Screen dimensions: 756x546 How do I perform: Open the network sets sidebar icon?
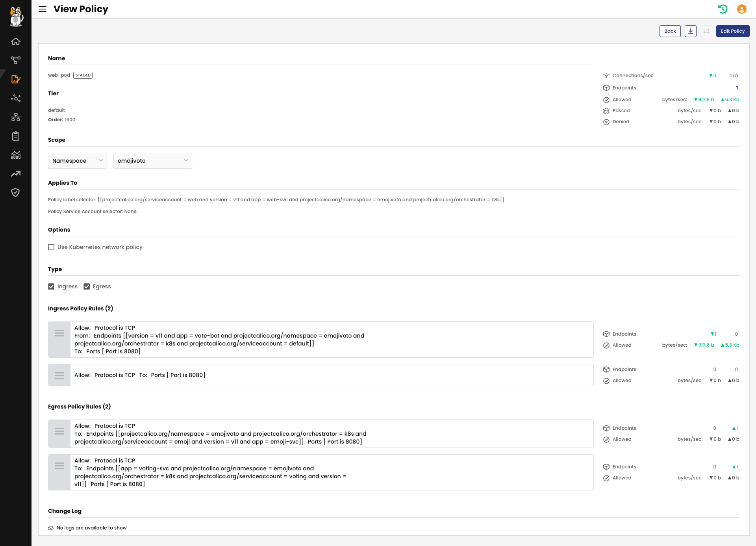(x=16, y=117)
